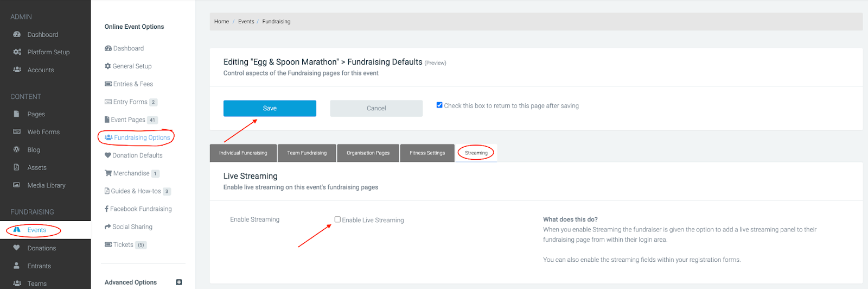Screen dimensions: 868x289
Task: Enable the Live Streaming checkbox
Action: [337, 219]
